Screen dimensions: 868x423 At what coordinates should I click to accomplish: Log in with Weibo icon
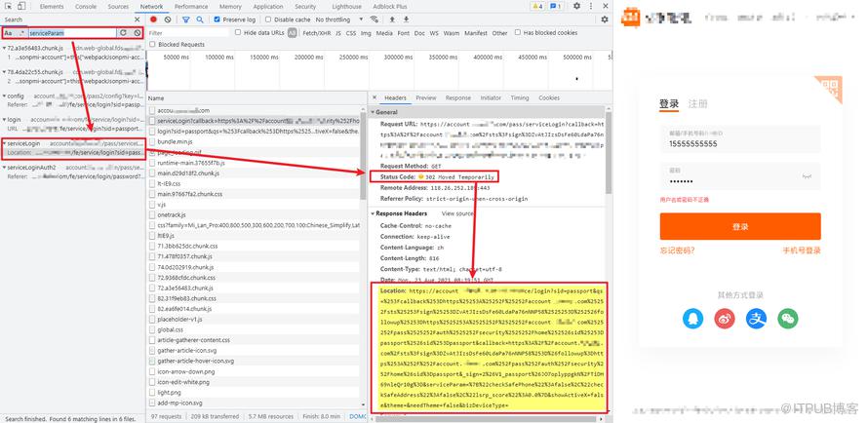tap(724, 318)
